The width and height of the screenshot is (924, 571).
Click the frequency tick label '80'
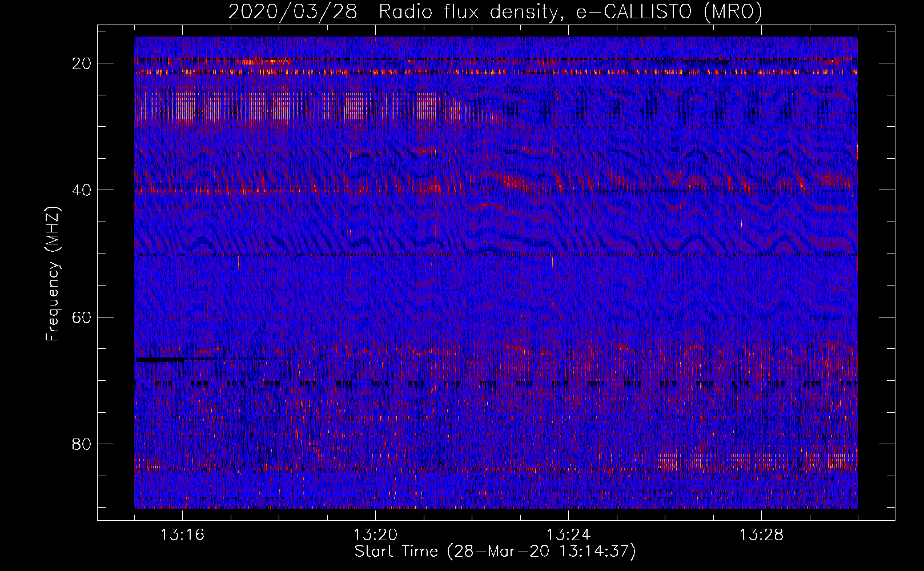coord(82,444)
